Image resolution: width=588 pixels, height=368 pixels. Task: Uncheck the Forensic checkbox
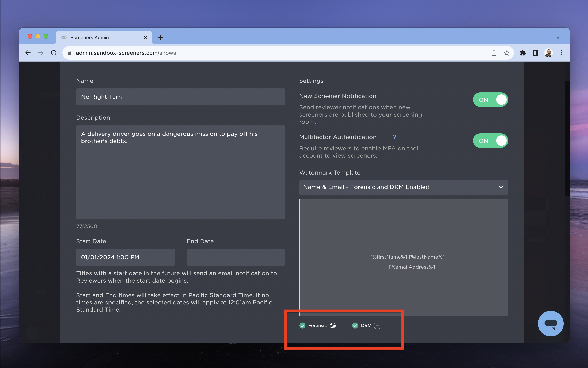pyautogui.click(x=302, y=325)
